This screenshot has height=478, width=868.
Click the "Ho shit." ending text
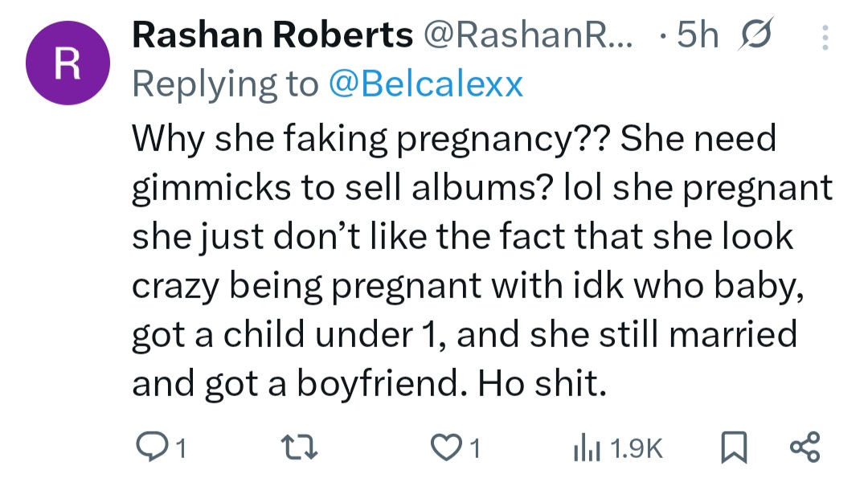point(540,383)
